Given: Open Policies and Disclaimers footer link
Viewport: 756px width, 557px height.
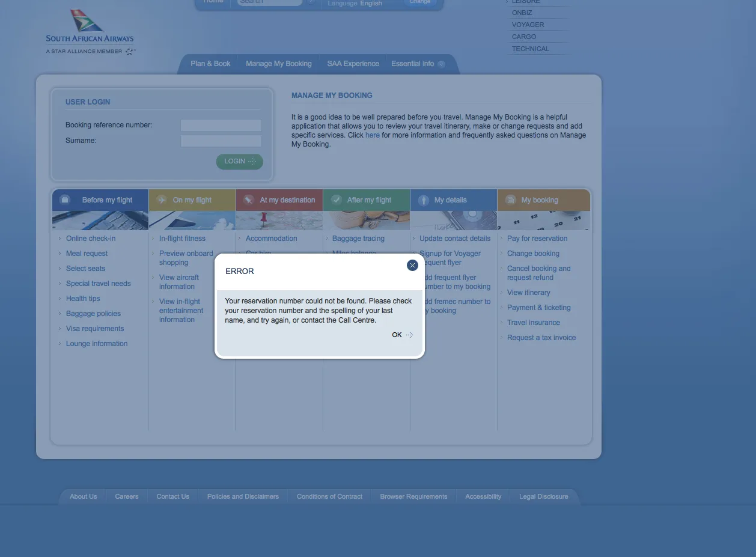Looking at the screenshot, I should [x=243, y=496].
